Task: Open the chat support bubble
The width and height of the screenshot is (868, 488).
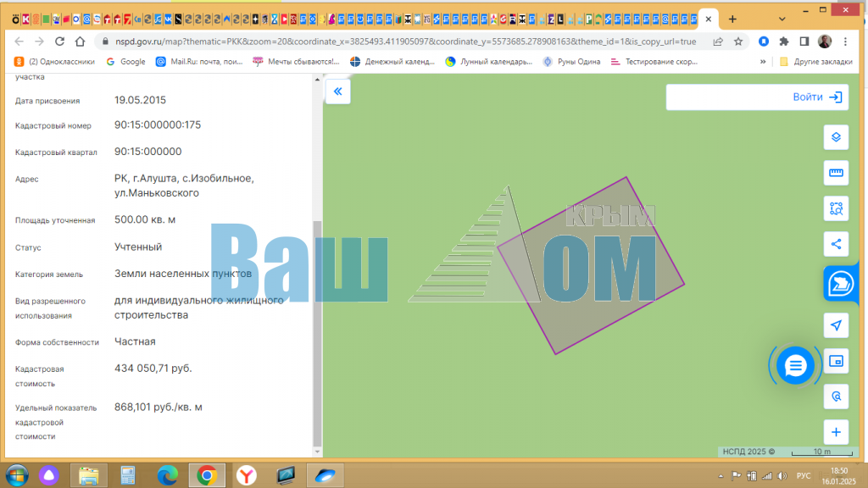Action: pos(795,365)
